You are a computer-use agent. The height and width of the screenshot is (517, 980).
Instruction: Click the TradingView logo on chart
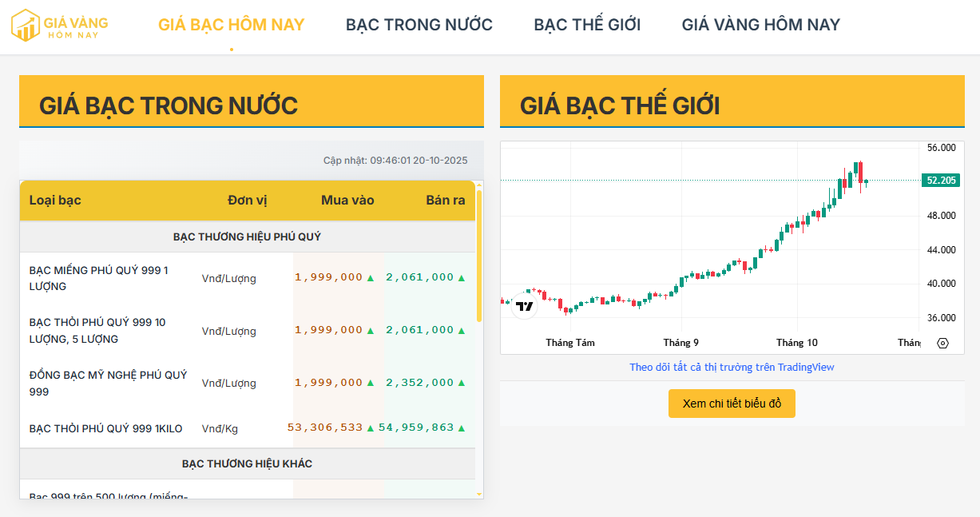click(x=524, y=306)
